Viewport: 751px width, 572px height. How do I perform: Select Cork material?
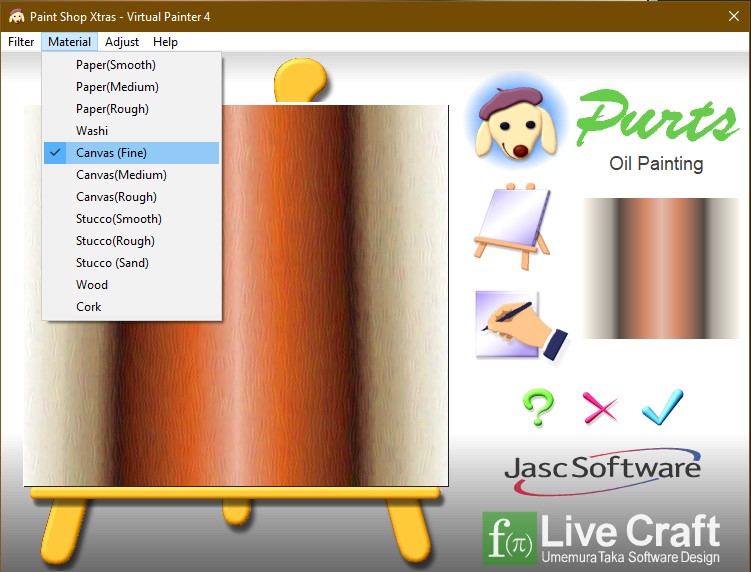coord(132,307)
